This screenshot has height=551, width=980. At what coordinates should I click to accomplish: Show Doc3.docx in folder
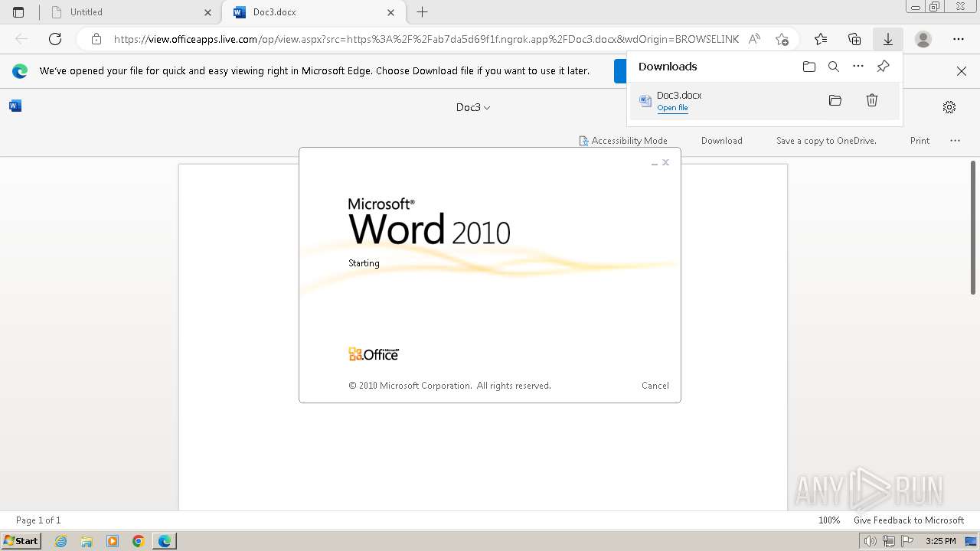click(x=835, y=100)
